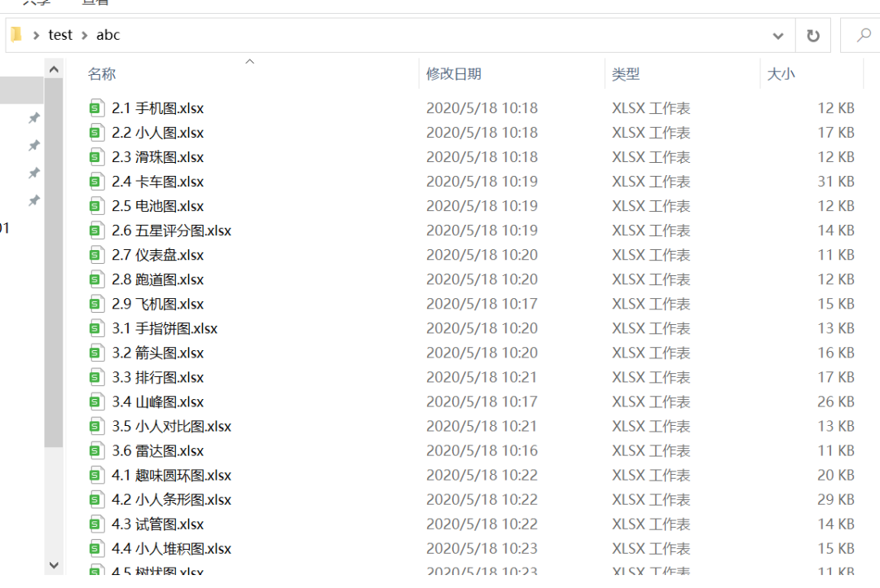Click the search magnifier icon
Viewport: 880px width, 588px height.
coord(864,36)
